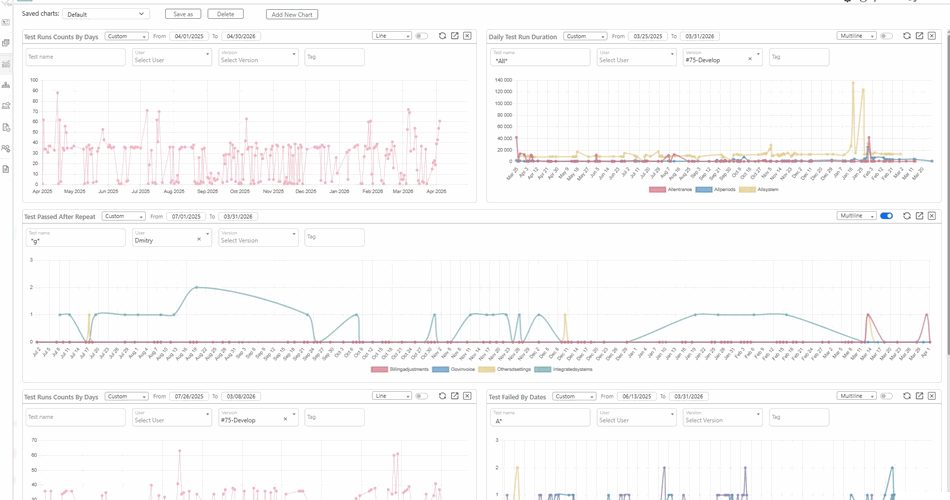This screenshot has height=500, width=950.
Task: Click From date 07/01/2025 field
Action: [186, 216]
